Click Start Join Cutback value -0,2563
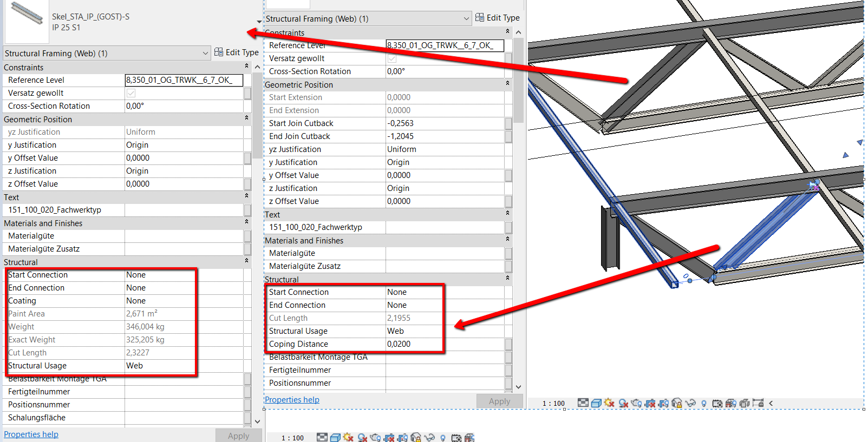The height and width of the screenshot is (442, 868). [x=400, y=123]
